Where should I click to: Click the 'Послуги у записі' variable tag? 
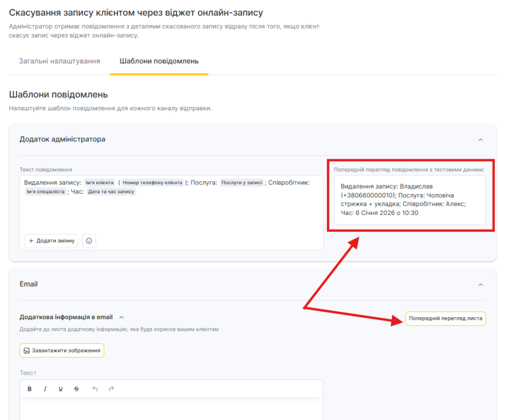coord(242,183)
